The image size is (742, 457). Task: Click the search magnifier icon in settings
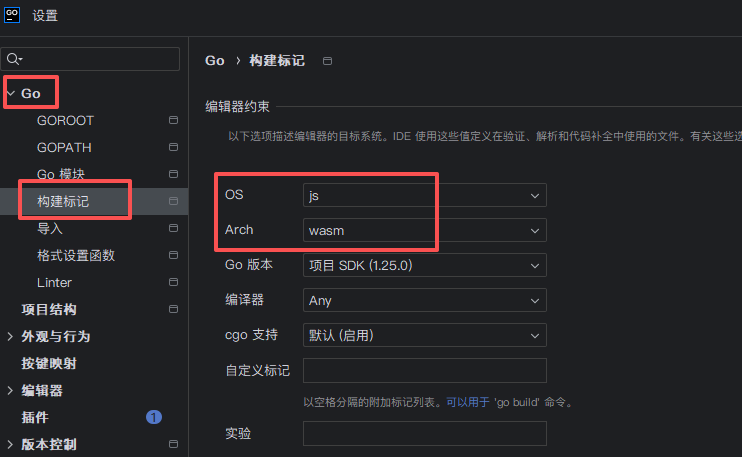point(14,60)
